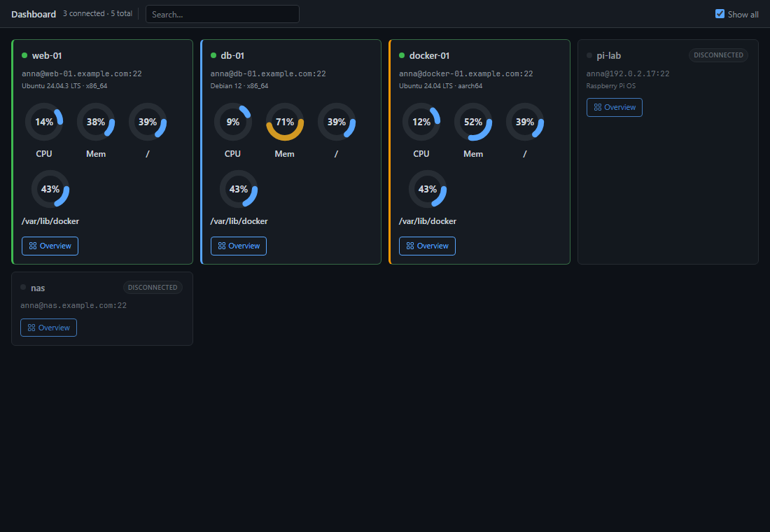Open Overview for docker-01

point(427,246)
